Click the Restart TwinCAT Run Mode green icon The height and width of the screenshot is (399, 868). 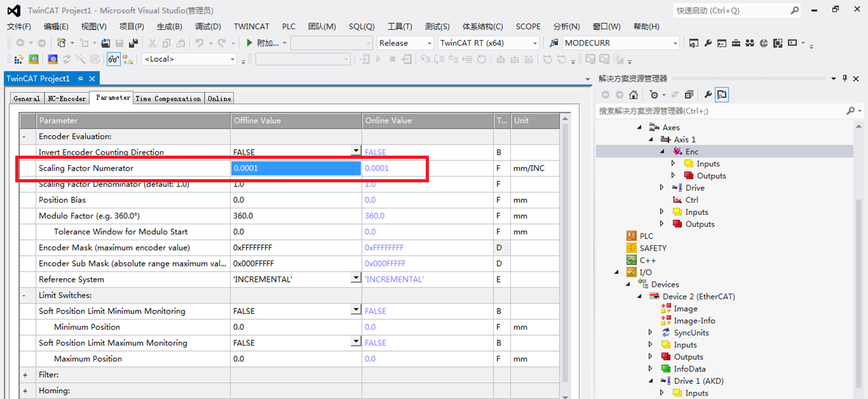tap(33, 59)
